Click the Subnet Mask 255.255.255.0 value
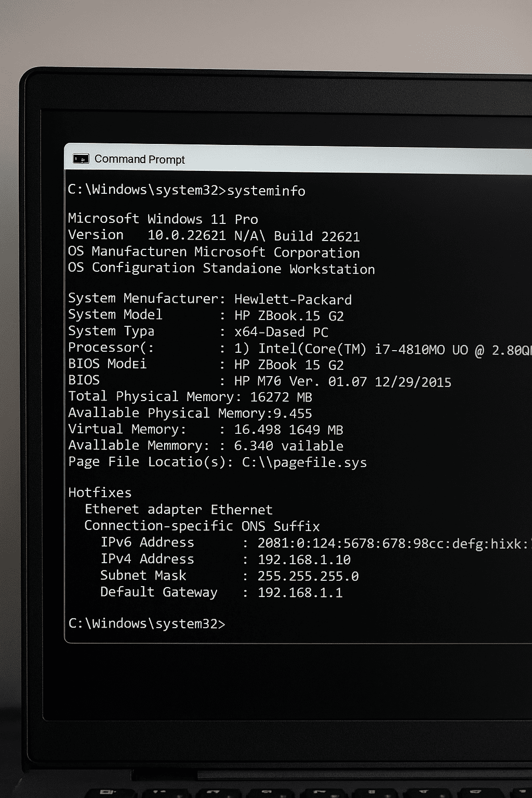This screenshot has width=532, height=798. pyautogui.click(x=308, y=577)
